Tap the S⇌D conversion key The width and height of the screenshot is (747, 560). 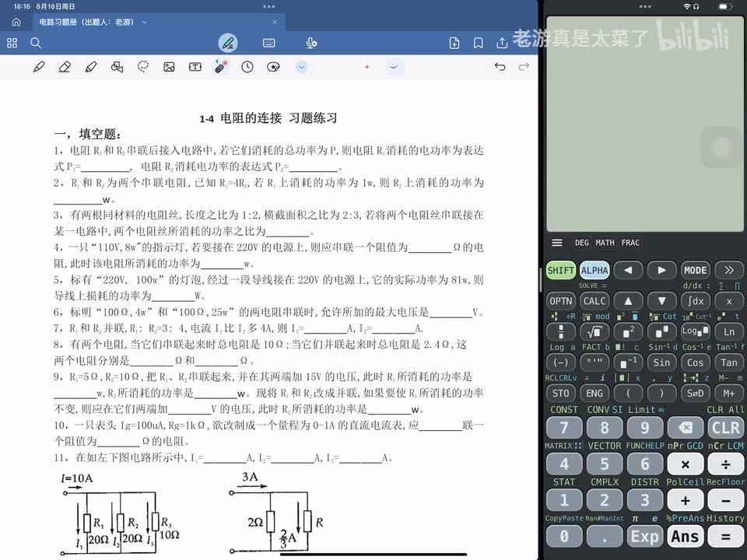pos(695,394)
